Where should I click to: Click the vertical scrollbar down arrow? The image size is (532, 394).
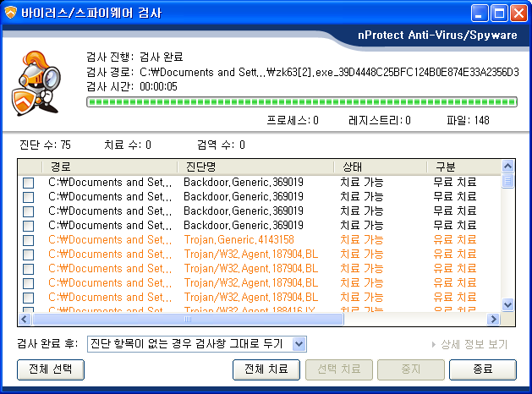tap(508, 305)
